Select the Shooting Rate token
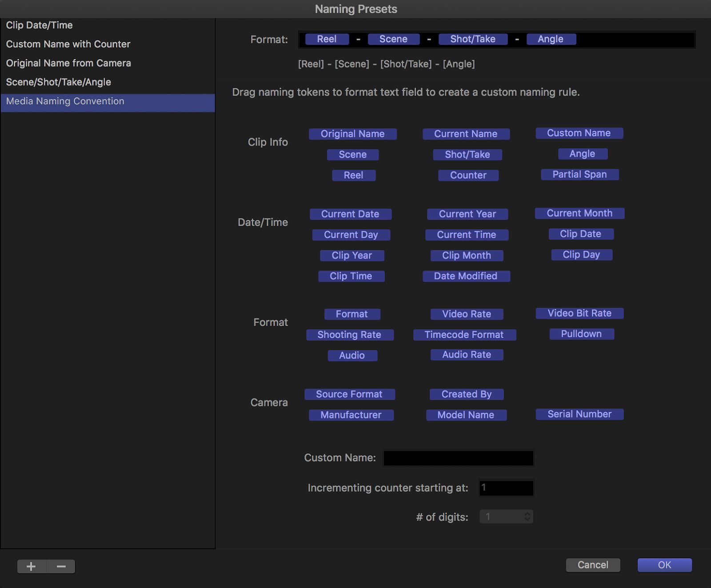 click(x=349, y=335)
